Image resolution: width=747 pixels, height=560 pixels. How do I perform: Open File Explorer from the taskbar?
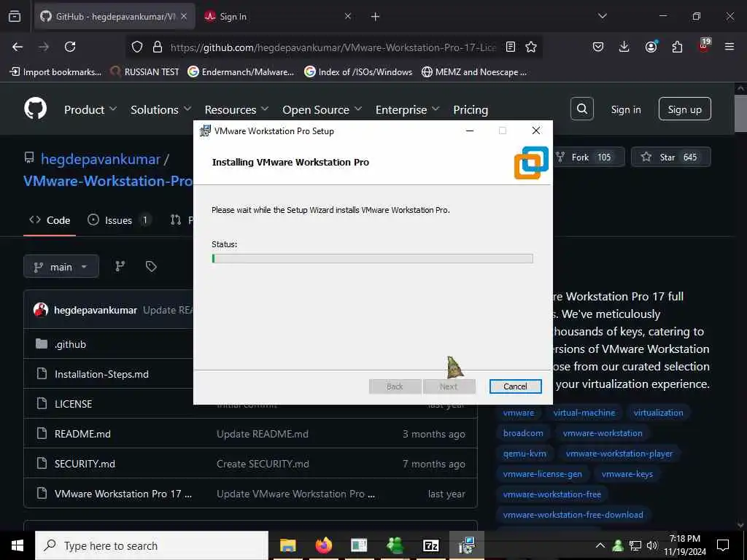[x=287, y=545]
